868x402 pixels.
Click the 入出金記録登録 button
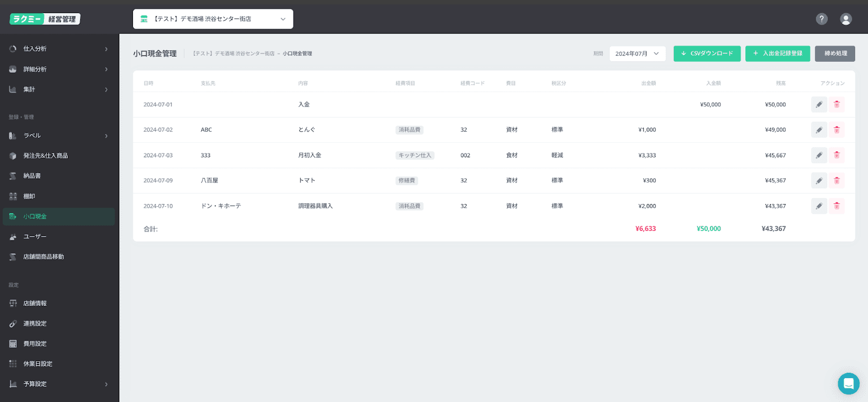777,54
